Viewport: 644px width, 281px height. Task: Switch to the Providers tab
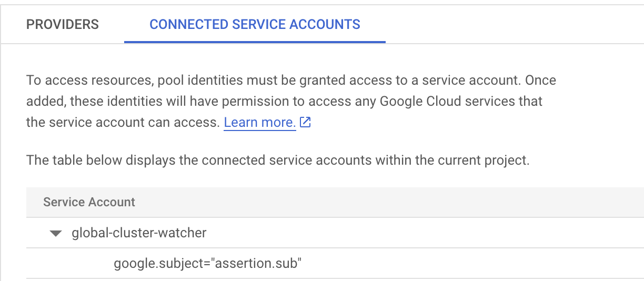pyautogui.click(x=63, y=24)
